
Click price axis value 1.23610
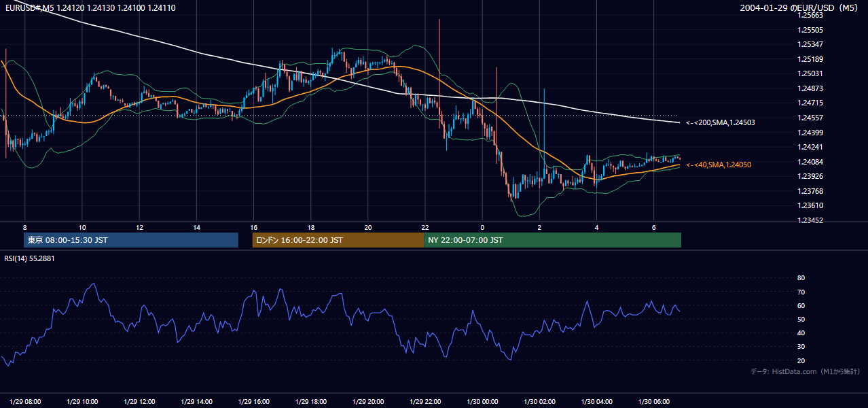pos(811,205)
